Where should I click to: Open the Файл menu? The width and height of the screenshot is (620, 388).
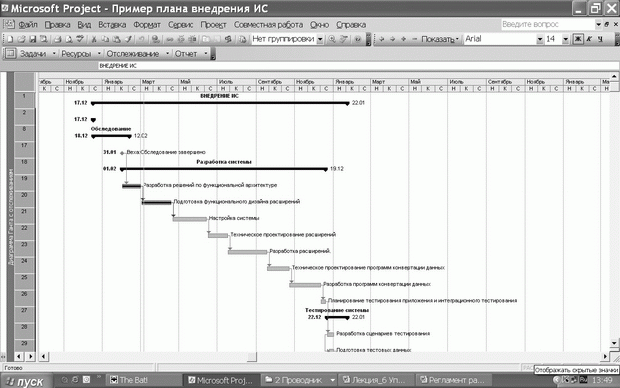click(28, 25)
